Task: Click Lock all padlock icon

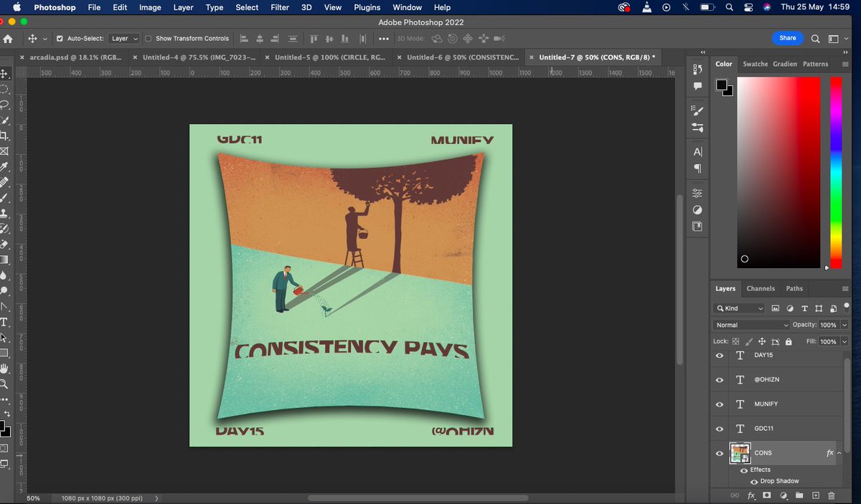Action: 789,342
